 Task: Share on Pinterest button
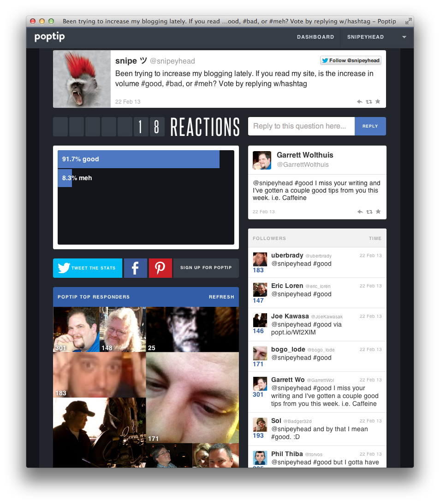click(161, 268)
